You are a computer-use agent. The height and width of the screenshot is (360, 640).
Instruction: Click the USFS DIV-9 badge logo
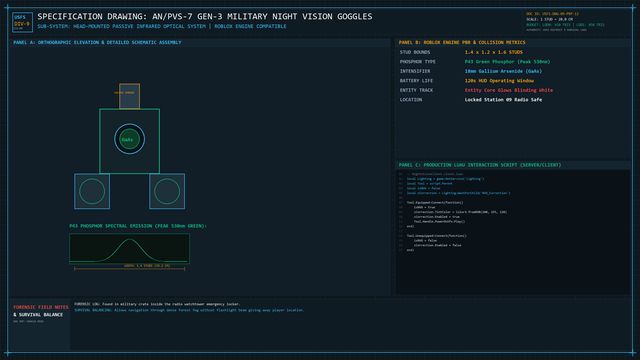coord(22,22)
